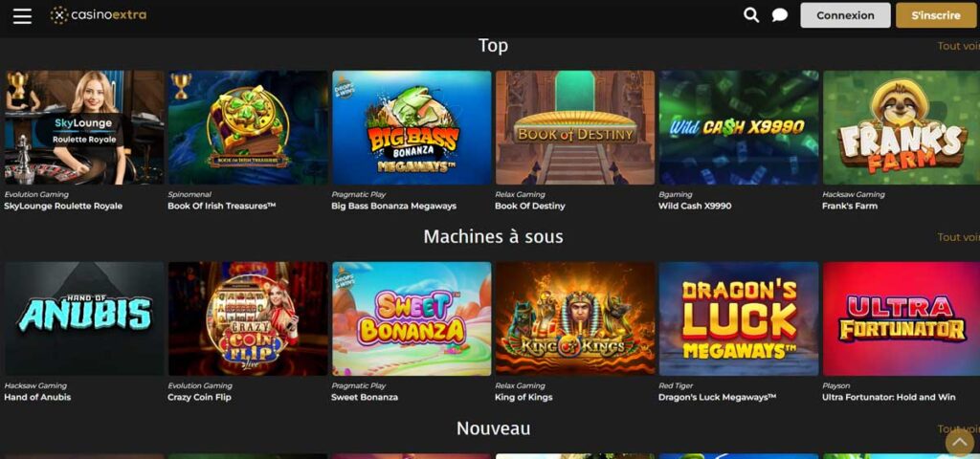Play the Hand of Anubis slot
Screen dimensions: 980x459
click(x=84, y=318)
